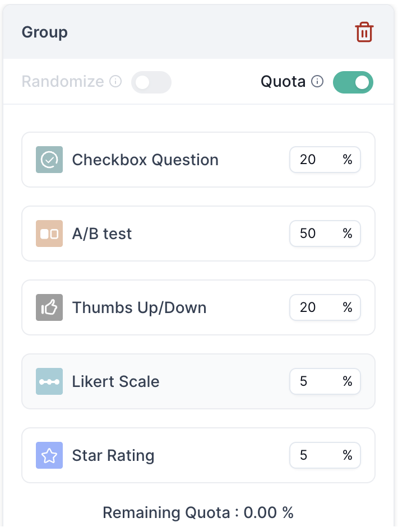Delete the group with the trash icon
This screenshot has width=398, height=532.
pyautogui.click(x=364, y=32)
